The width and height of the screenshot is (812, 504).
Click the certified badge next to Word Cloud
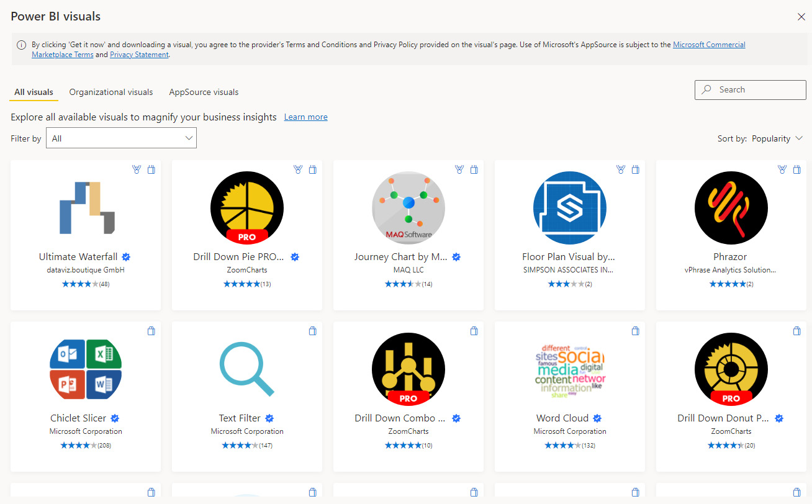click(x=597, y=418)
